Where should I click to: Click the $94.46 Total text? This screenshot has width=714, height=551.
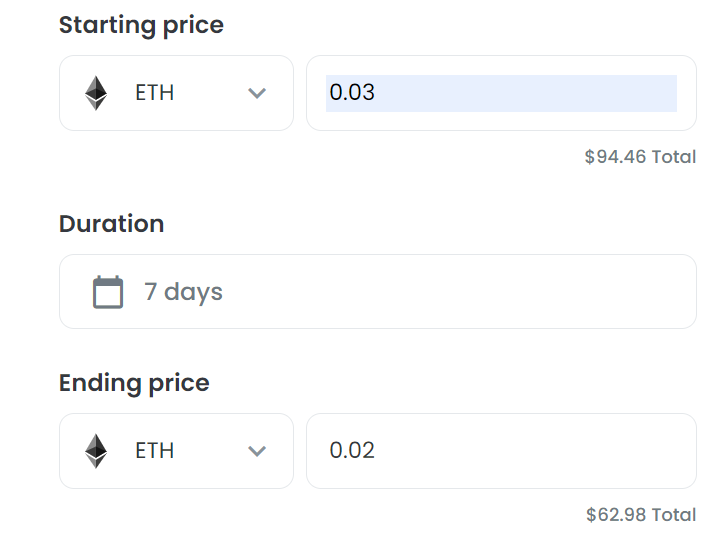pyautogui.click(x=640, y=157)
